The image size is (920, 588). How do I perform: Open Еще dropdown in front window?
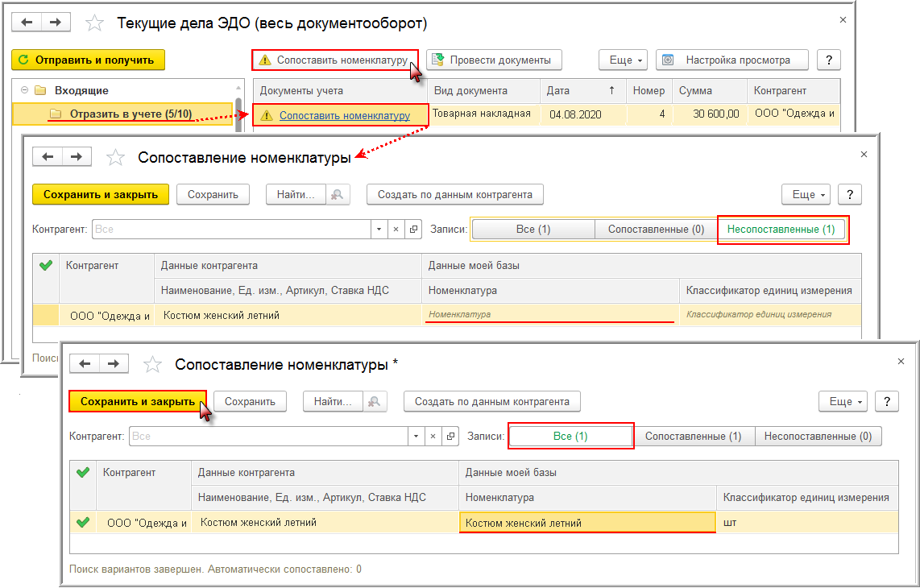coord(843,401)
